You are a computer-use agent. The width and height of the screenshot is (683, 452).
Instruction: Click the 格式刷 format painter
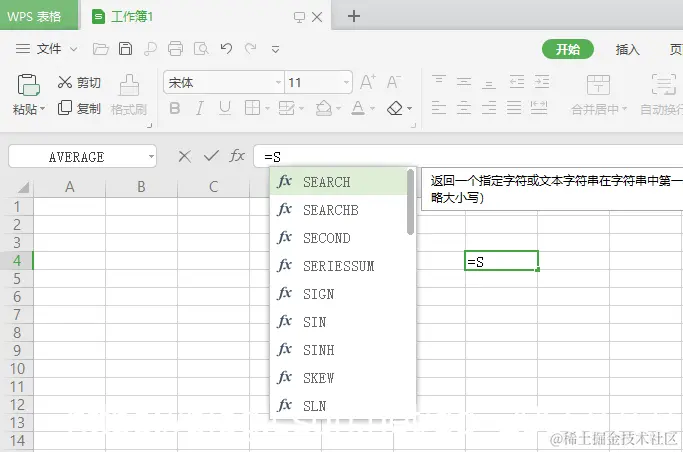click(129, 95)
